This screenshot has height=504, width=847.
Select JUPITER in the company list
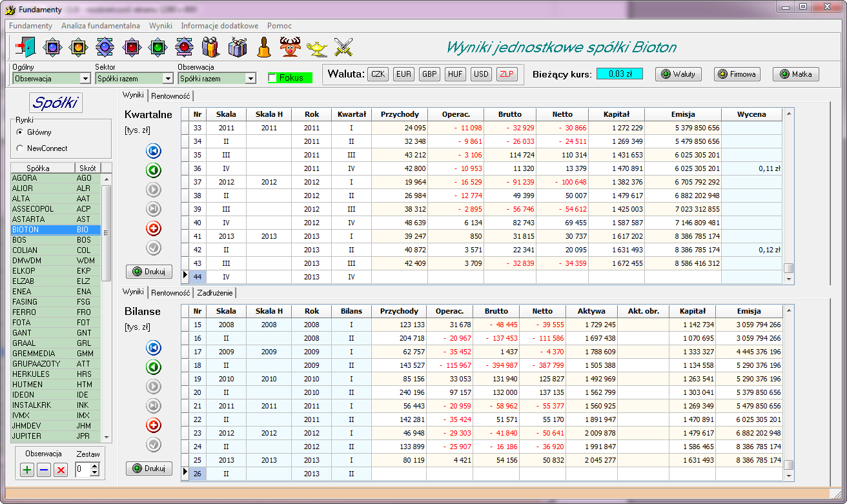point(56,436)
